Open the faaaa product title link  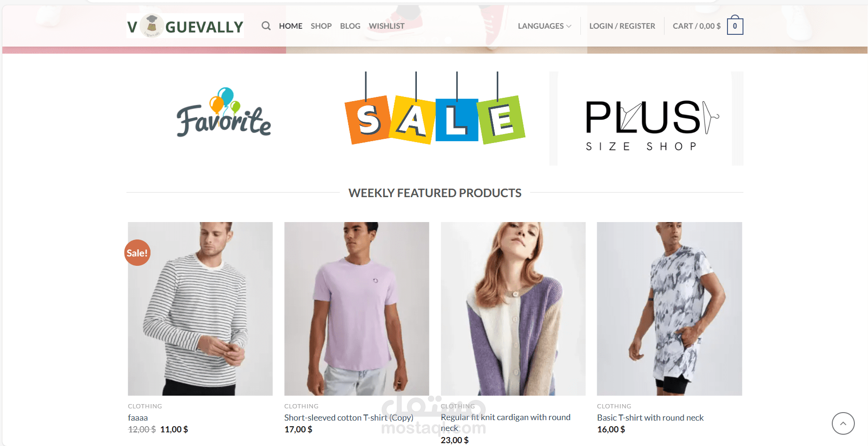pos(138,418)
